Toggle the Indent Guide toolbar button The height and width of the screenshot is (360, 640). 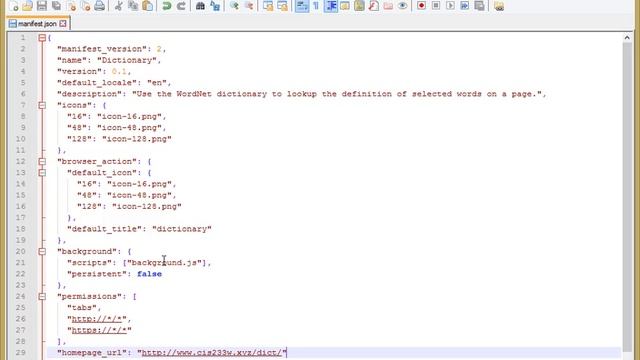tap(331, 6)
